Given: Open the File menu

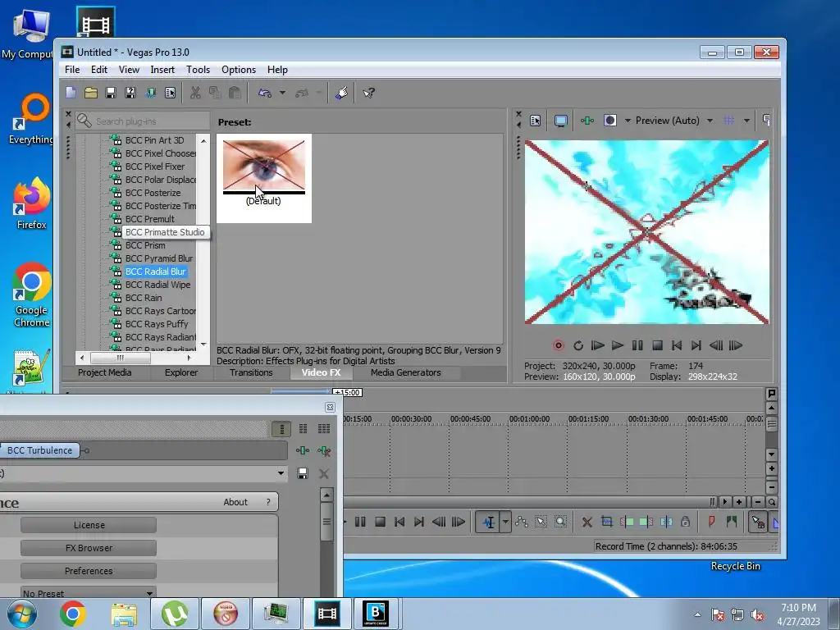Looking at the screenshot, I should (x=72, y=70).
